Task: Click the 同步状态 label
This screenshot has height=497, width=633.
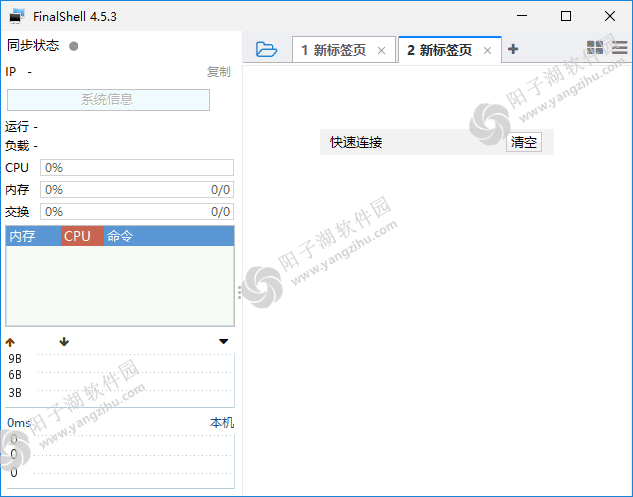Action: [x=33, y=45]
